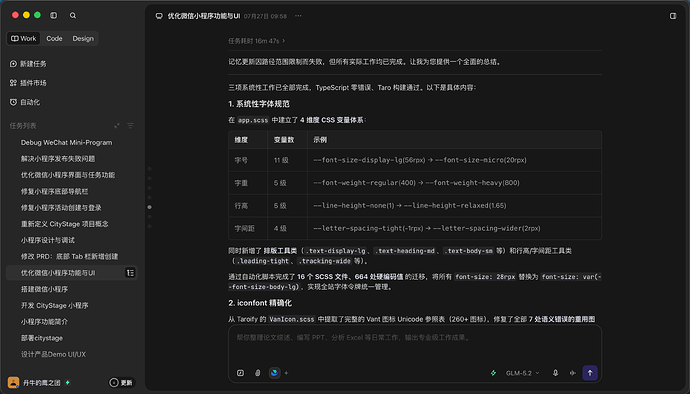The width and height of the screenshot is (690, 394).
Task: Click timestamp 07月27日 09:58
Action: coord(265,16)
